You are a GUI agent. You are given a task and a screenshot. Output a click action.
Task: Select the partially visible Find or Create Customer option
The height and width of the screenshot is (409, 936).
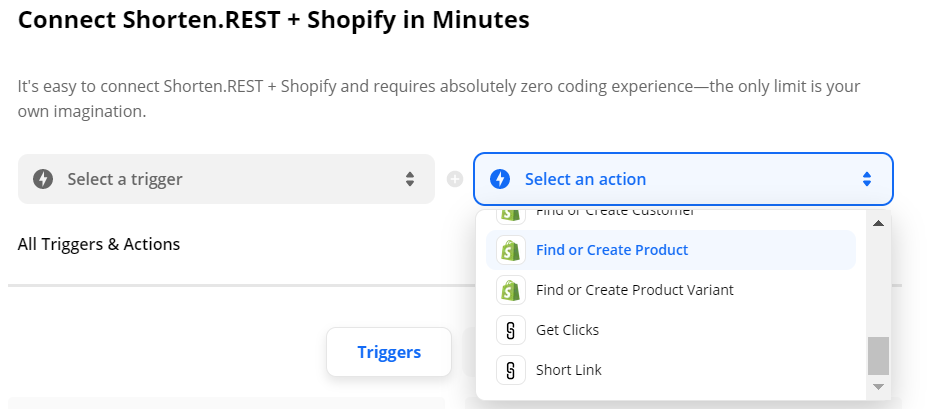[671, 215]
